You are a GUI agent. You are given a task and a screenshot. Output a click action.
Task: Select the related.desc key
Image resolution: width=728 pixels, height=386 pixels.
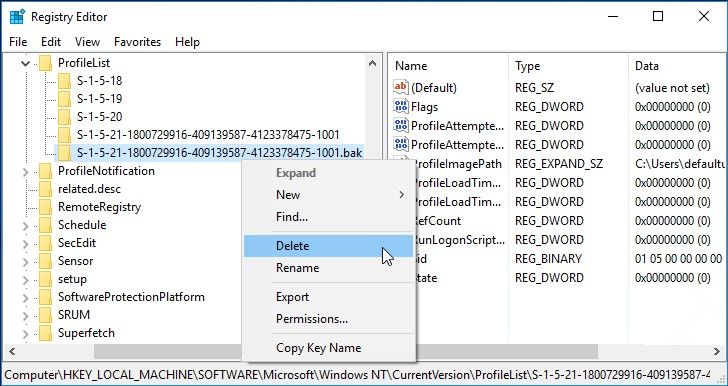click(89, 189)
